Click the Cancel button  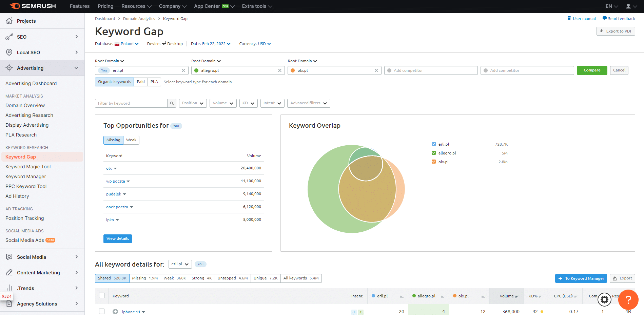tap(619, 70)
